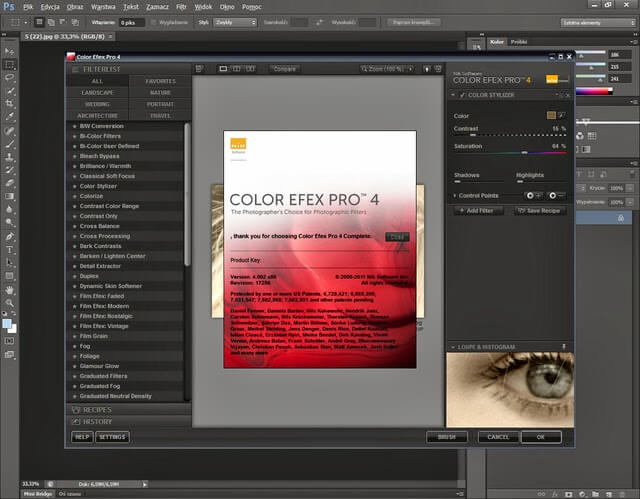Show the Landscape filter category
The height and width of the screenshot is (499, 640).
tap(97, 93)
